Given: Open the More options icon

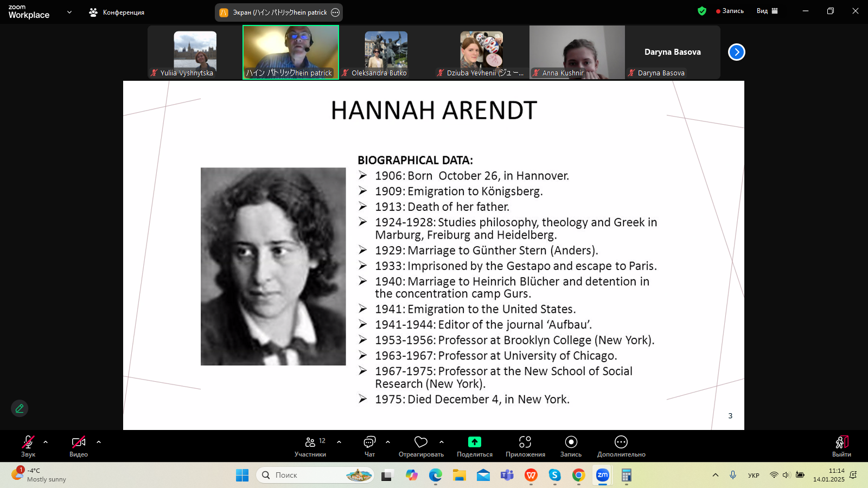Looking at the screenshot, I should (621, 442).
